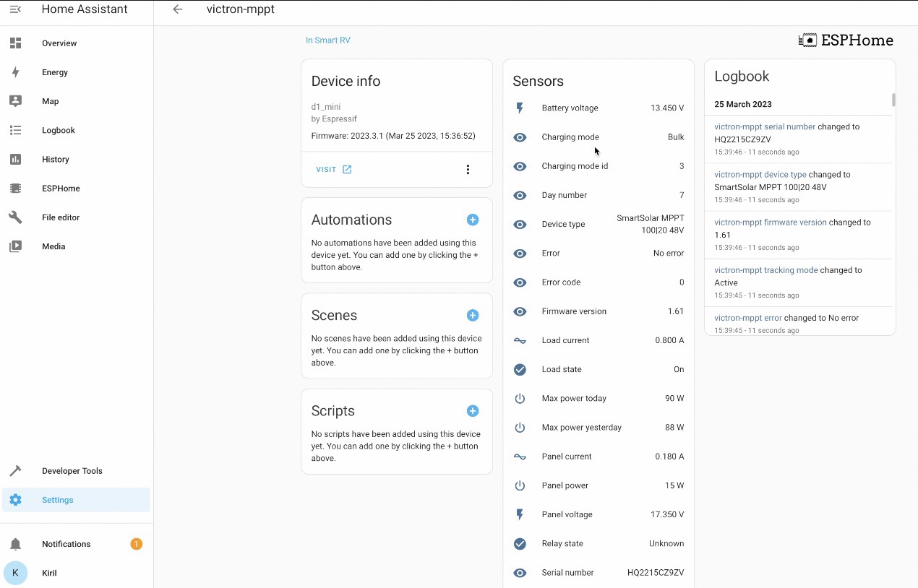Open Kiril's user profile avatar

pyautogui.click(x=15, y=573)
